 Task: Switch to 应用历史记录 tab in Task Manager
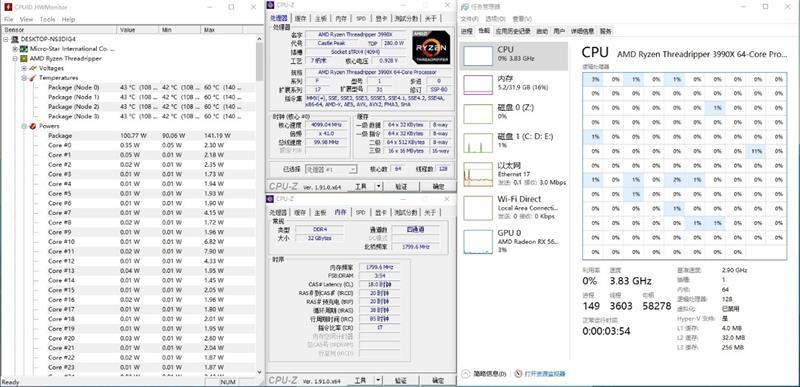point(512,31)
